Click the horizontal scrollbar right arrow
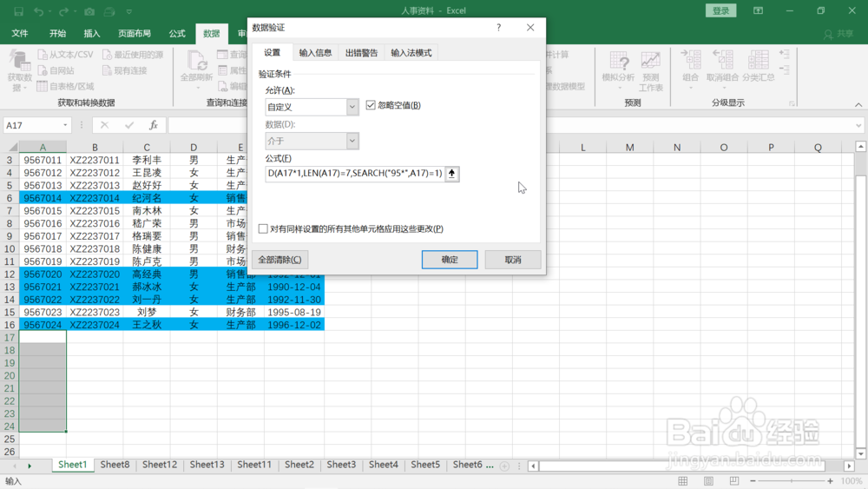Image resolution: width=868 pixels, height=489 pixels. tap(849, 466)
